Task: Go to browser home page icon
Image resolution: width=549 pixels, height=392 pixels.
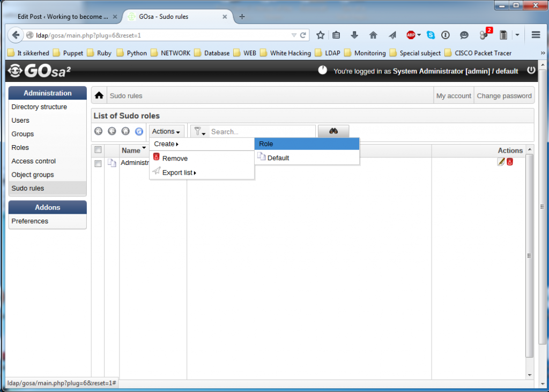Action: coord(373,35)
